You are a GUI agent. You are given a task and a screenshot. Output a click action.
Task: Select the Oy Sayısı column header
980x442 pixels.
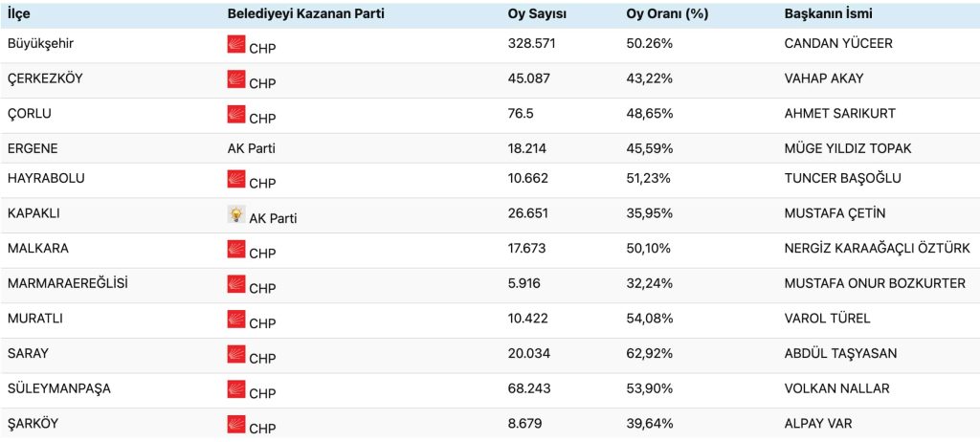coord(537,14)
